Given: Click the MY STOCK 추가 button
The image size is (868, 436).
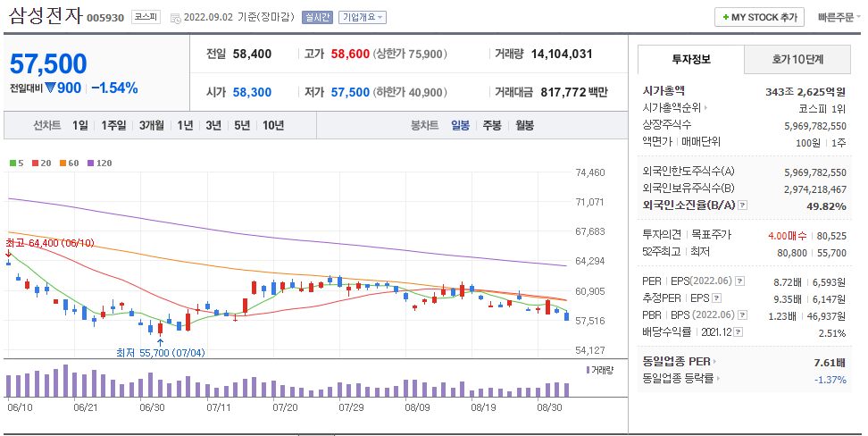Looking at the screenshot, I should coord(759,18).
